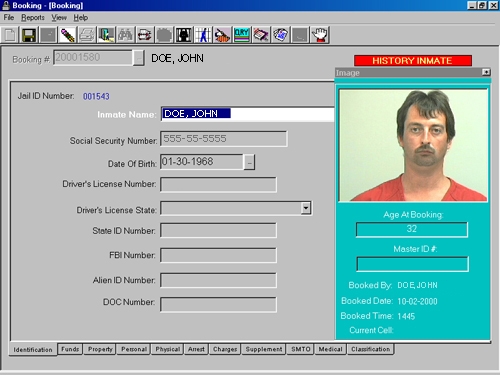Click the Master ID # box
500x375 pixels.
pyautogui.click(x=412, y=264)
